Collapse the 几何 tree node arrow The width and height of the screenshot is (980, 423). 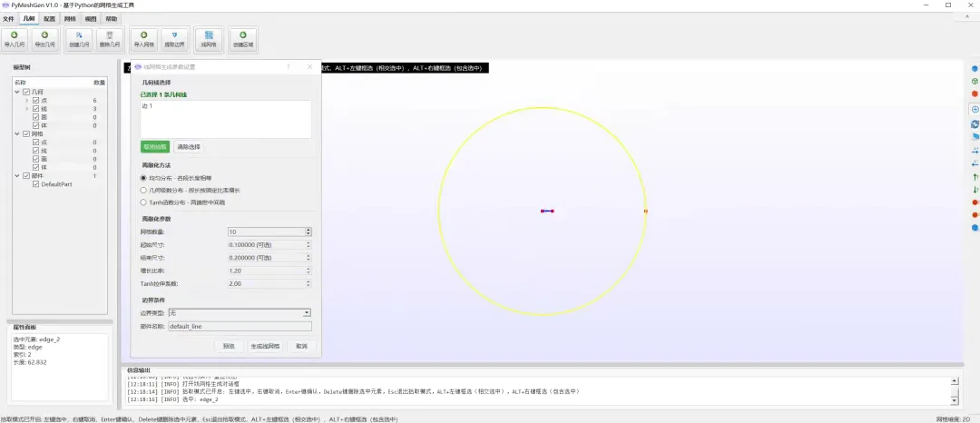[17, 92]
